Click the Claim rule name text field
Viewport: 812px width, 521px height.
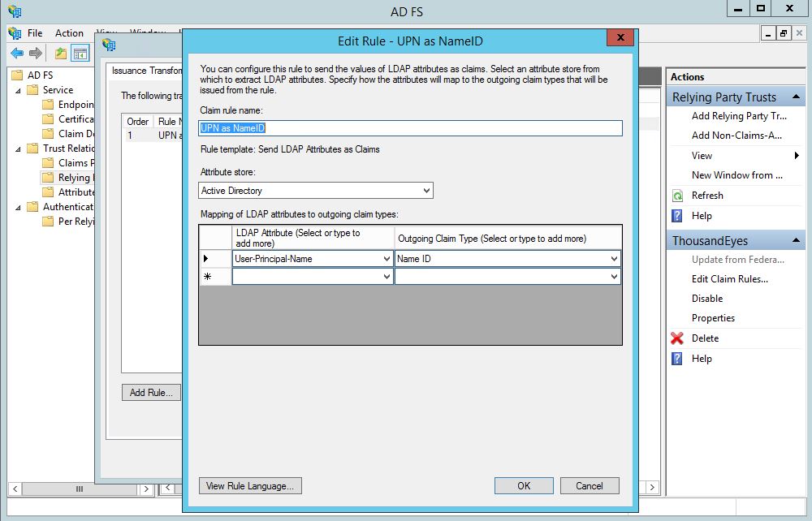(x=410, y=128)
